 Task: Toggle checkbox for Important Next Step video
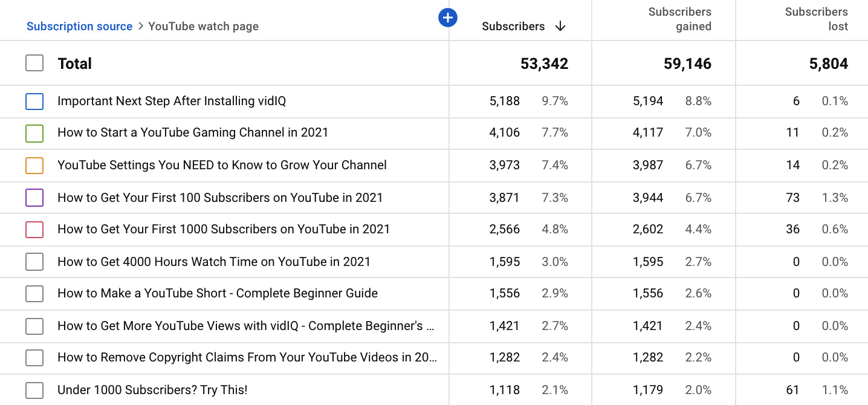[x=34, y=101]
